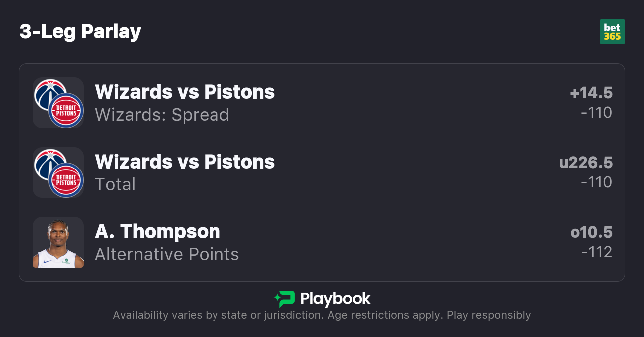Click the o10.5 points line value
This screenshot has height=337, width=644.
(591, 232)
